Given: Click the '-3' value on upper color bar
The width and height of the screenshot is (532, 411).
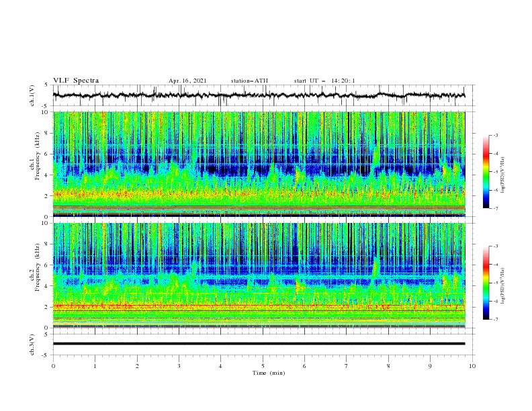Looking at the screenshot, I should [495, 135].
